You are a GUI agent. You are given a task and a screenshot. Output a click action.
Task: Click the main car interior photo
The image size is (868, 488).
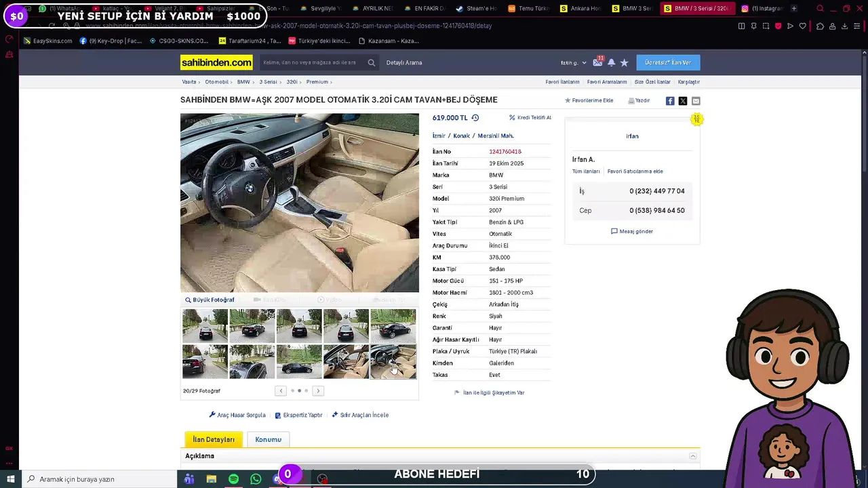tap(300, 203)
